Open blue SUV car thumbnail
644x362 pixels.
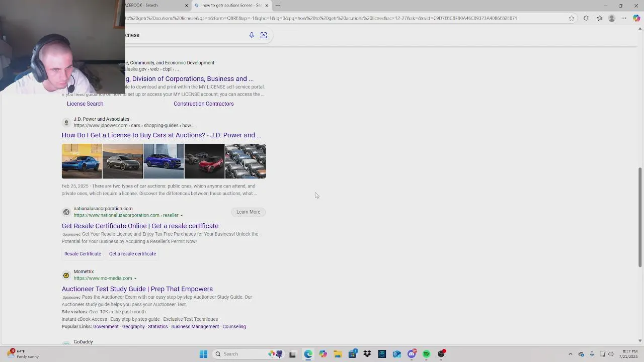(x=164, y=161)
